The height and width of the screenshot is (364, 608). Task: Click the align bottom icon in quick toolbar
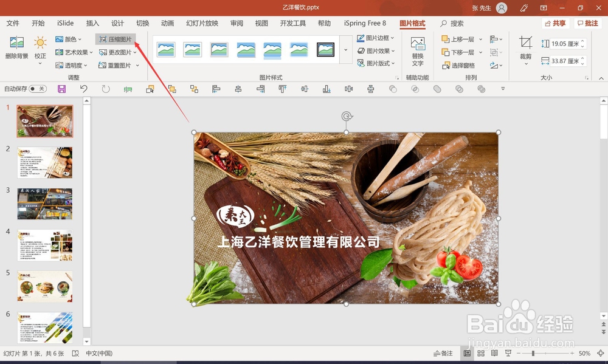326,89
